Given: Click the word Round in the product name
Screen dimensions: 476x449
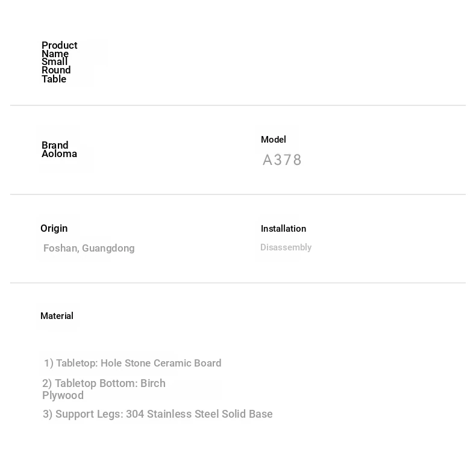Looking at the screenshot, I should tap(56, 70).
